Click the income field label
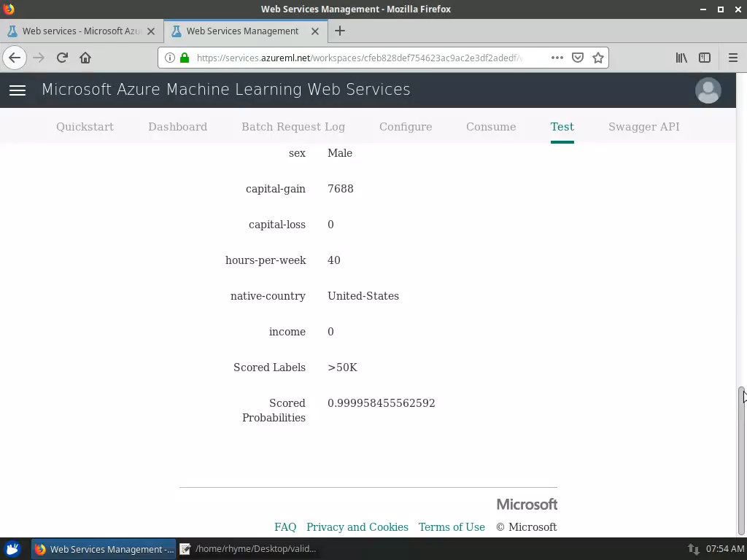Screen dimensions: 747x560 pos(287,332)
